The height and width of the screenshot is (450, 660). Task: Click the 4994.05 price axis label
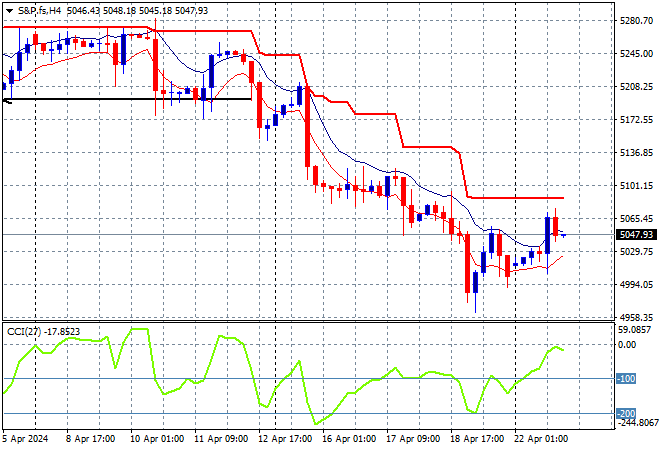636,285
